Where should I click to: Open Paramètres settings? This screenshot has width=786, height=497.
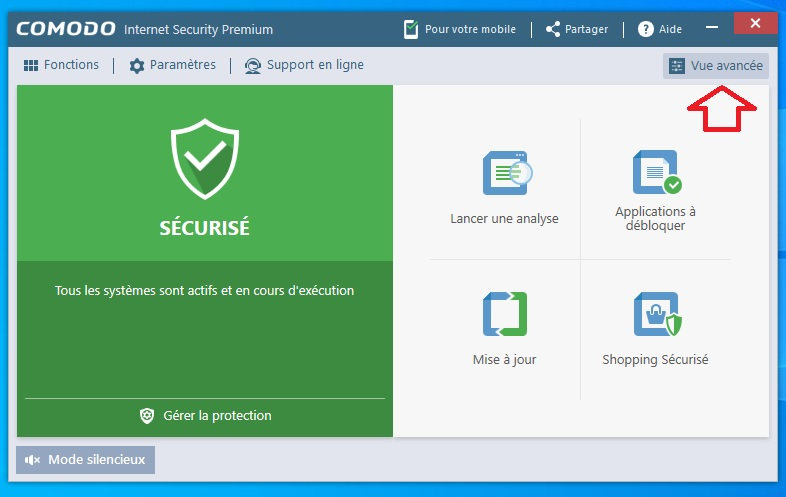point(172,65)
